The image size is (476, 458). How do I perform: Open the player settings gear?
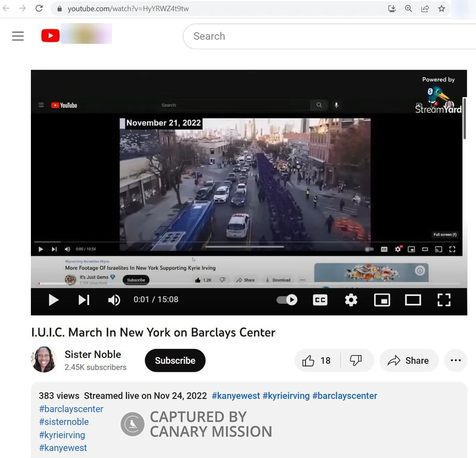[351, 300]
